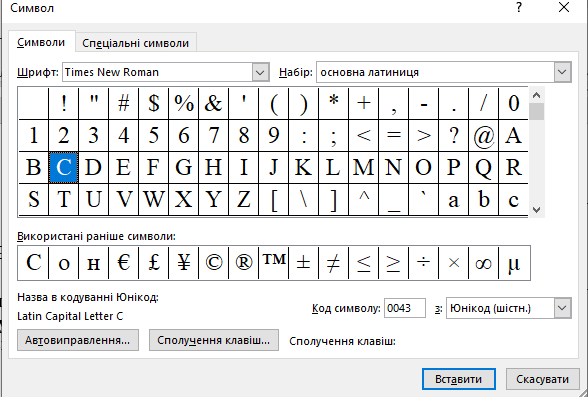The width and height of the screenshot is (588, 397).
Task: Pick the trademark ™ recently used symbol
Action: 274,263
